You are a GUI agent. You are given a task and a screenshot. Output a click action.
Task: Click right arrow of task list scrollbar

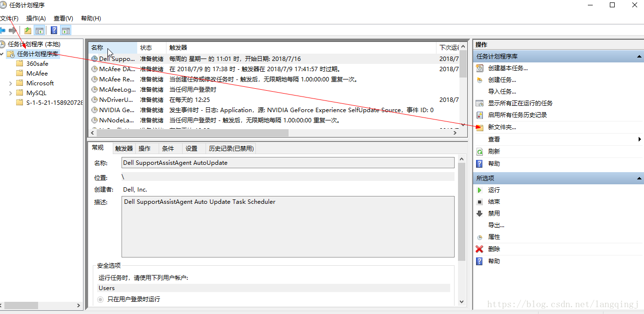click(x=455, y=133)
